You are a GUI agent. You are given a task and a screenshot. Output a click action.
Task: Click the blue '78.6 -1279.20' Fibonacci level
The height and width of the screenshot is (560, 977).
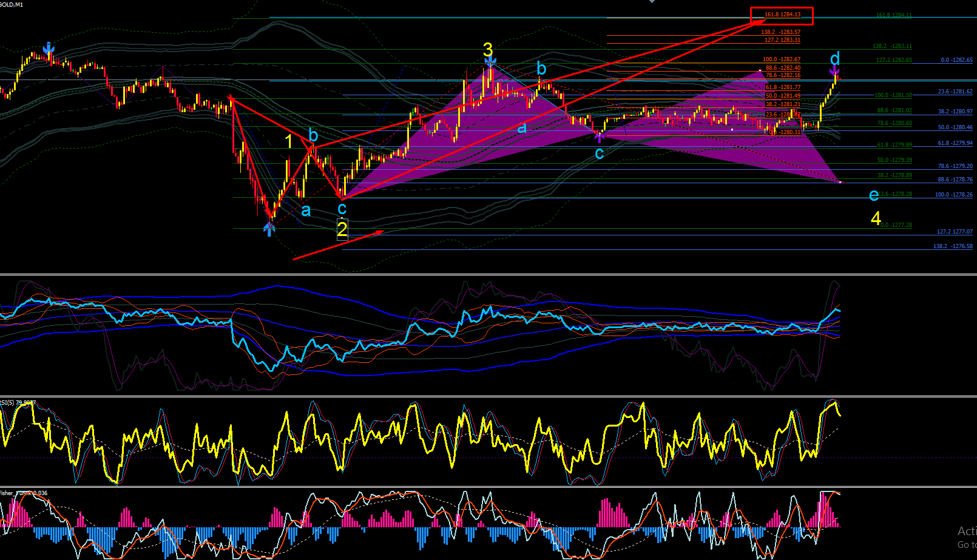[955, 166]
